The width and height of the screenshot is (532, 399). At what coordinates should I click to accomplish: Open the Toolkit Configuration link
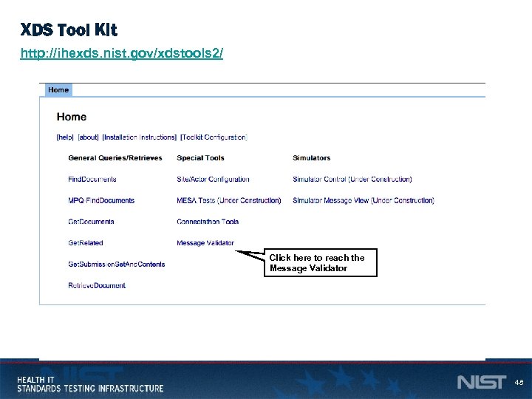pos(214,137)
